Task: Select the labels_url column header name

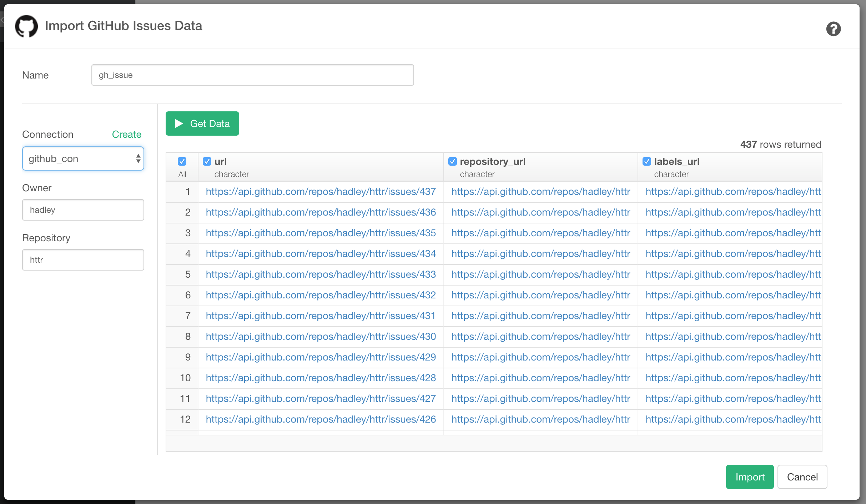Action: [x=676, y=162]
